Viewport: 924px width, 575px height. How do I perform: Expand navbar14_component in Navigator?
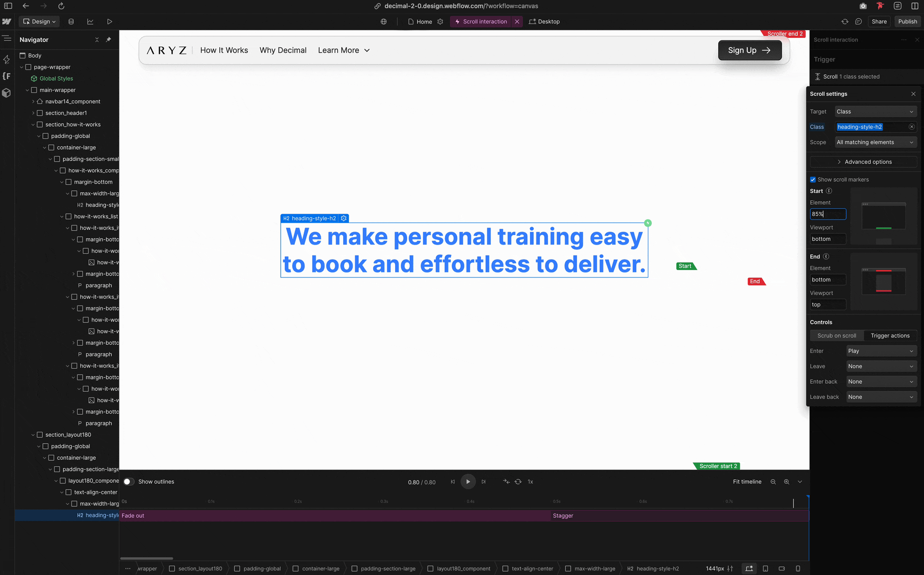point(33,102)
